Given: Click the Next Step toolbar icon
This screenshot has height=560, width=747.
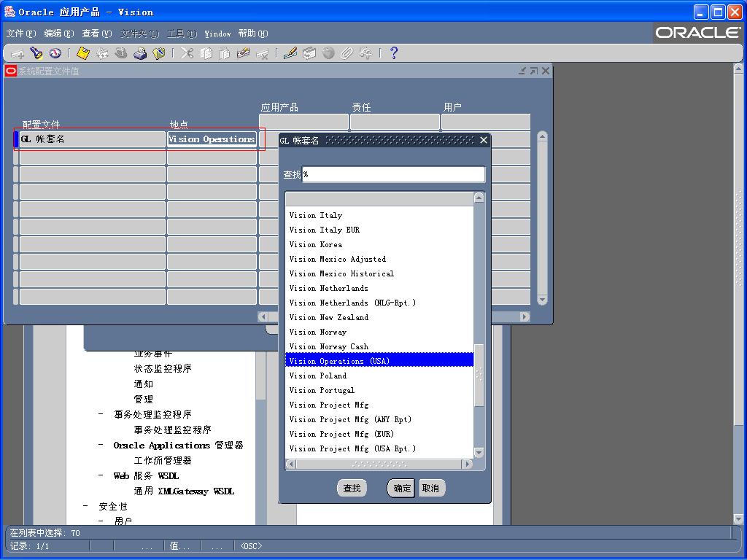Looking at the screenshot, I should [x=102, y=53].
